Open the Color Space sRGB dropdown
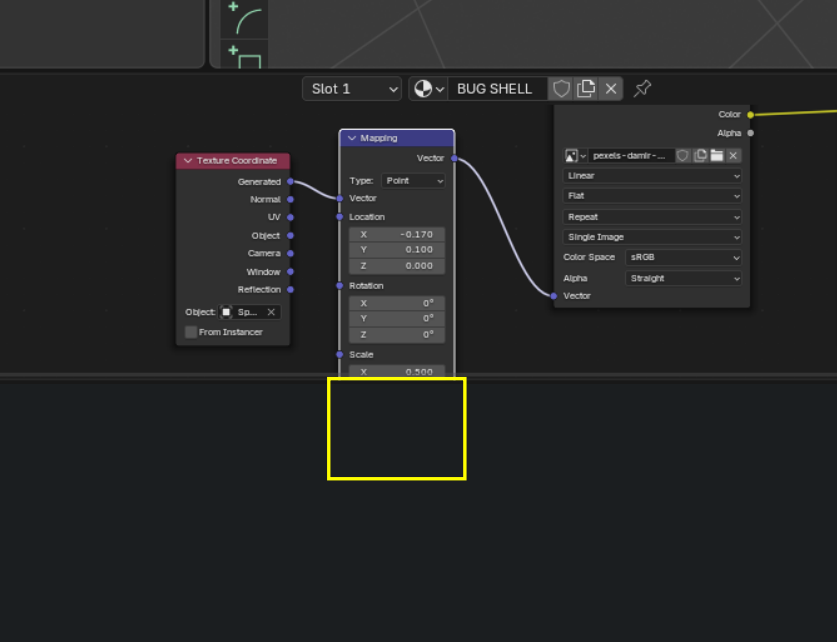The height and width of the screenshot is (642, 837). 683,257
